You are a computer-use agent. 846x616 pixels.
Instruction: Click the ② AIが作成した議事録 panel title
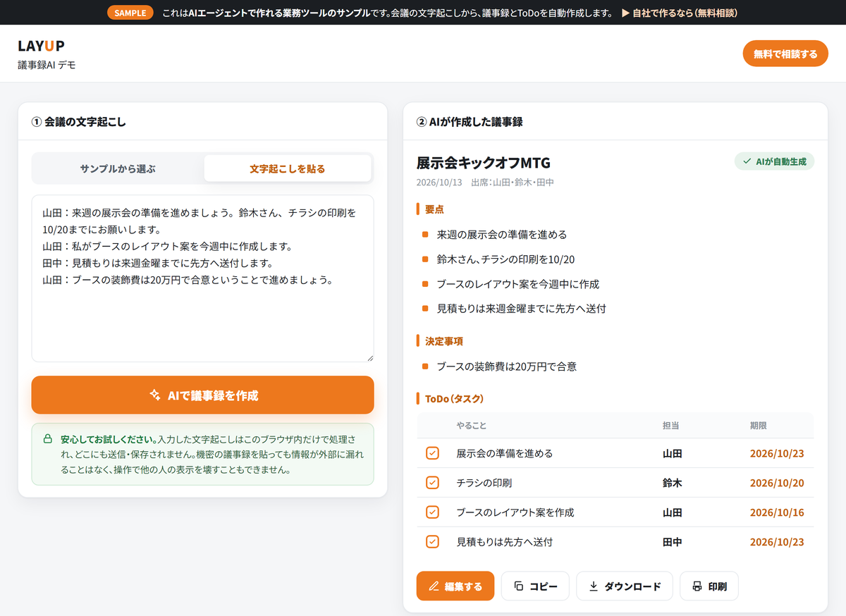(470, 122)
